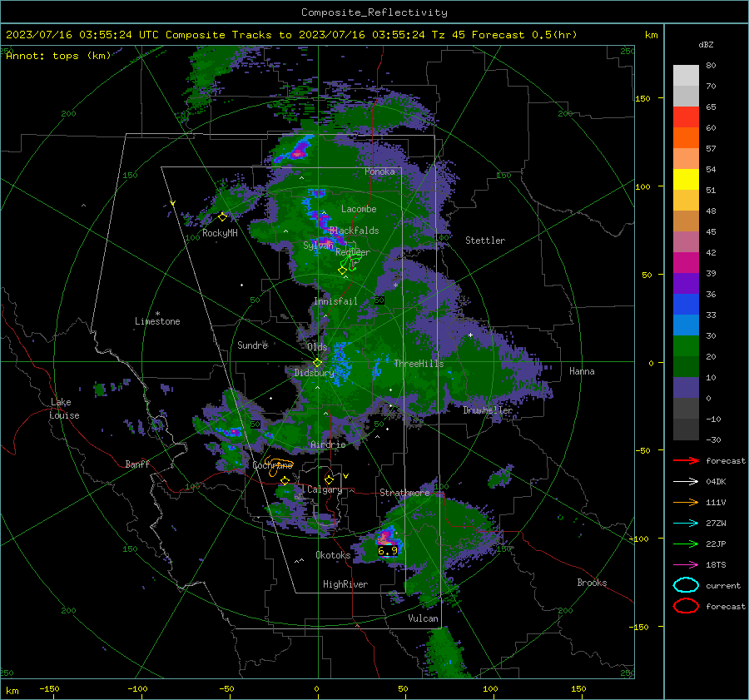Click the Red Deer city label
This screenshot has height=700, width=749.
[x=353, y=252]
